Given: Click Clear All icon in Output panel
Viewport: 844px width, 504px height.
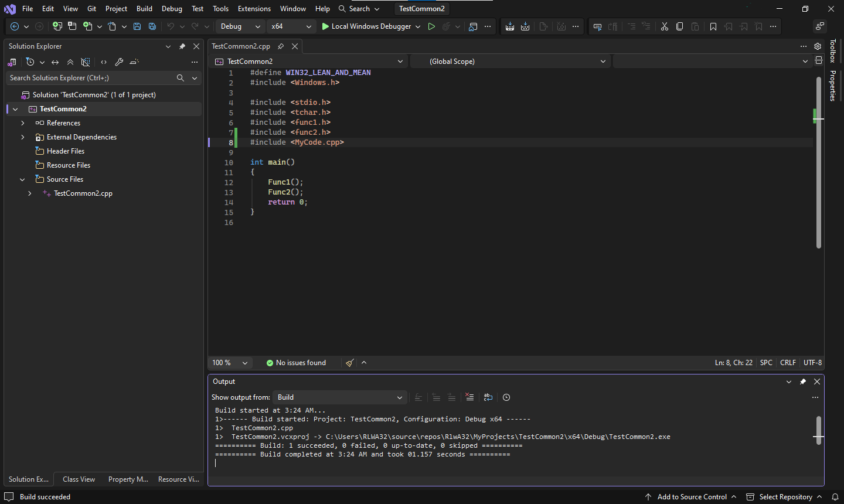Looking at the screenshot, I should pos(469,397).
